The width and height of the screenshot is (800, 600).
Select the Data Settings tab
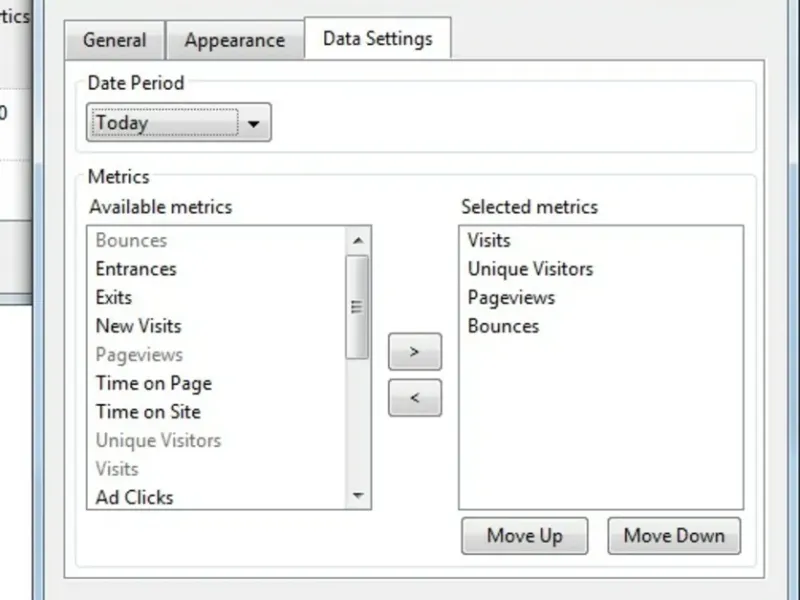coord(377,39)
